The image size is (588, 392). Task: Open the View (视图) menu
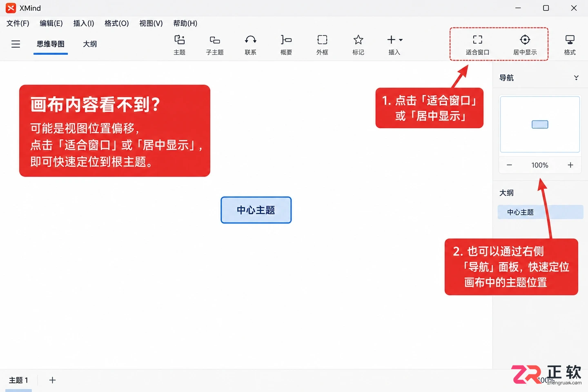(x=151, y=23)
